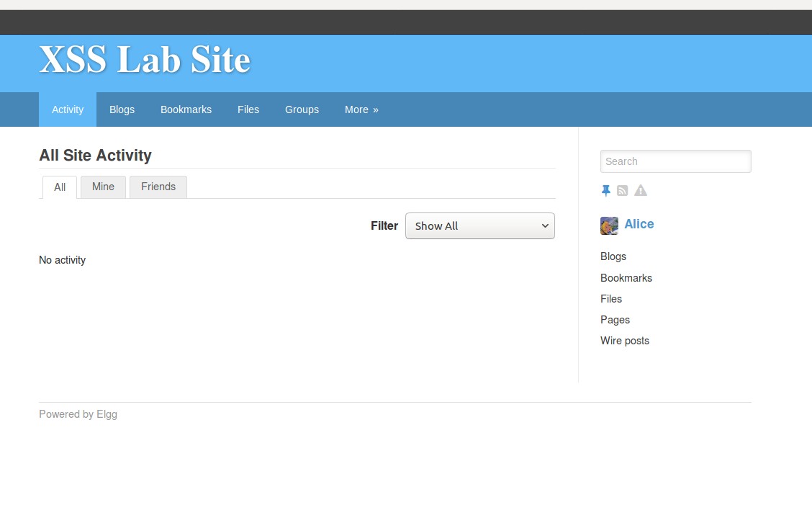The height and width of the screenshot is (528, 812).
Task: Click the report warning triangle icon
Action: [x=641, y=191]
